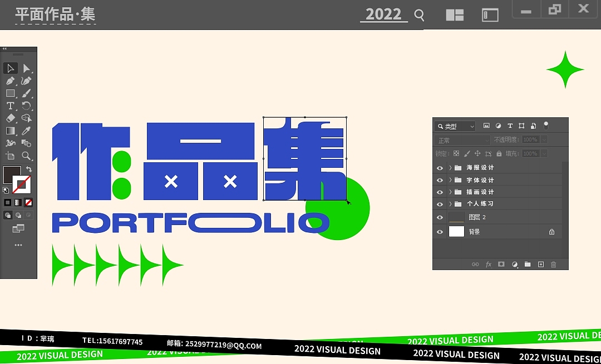Open the 类型 layer filter dropdown
This screenshot has height=364, width=601.
click(x=455, y=126)
